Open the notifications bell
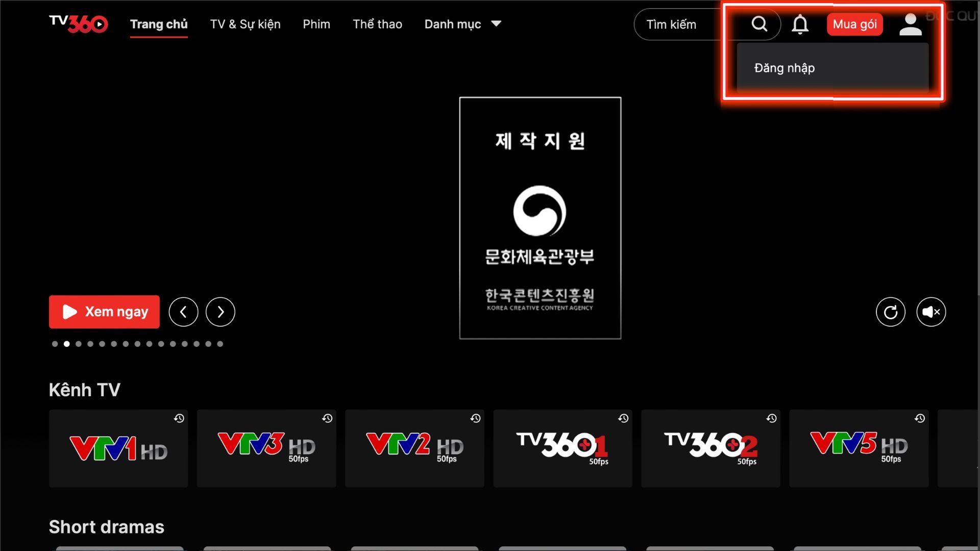Viewport: 980px width, 551px height. tap(800, 24)
